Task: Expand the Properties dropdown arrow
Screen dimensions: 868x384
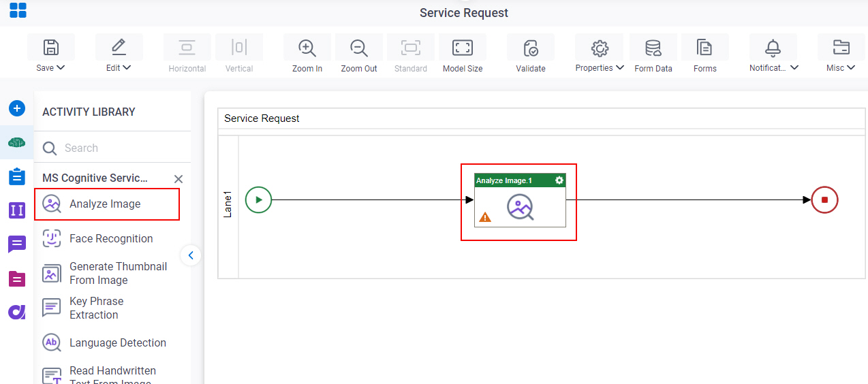Action: [x=620, y=67]
